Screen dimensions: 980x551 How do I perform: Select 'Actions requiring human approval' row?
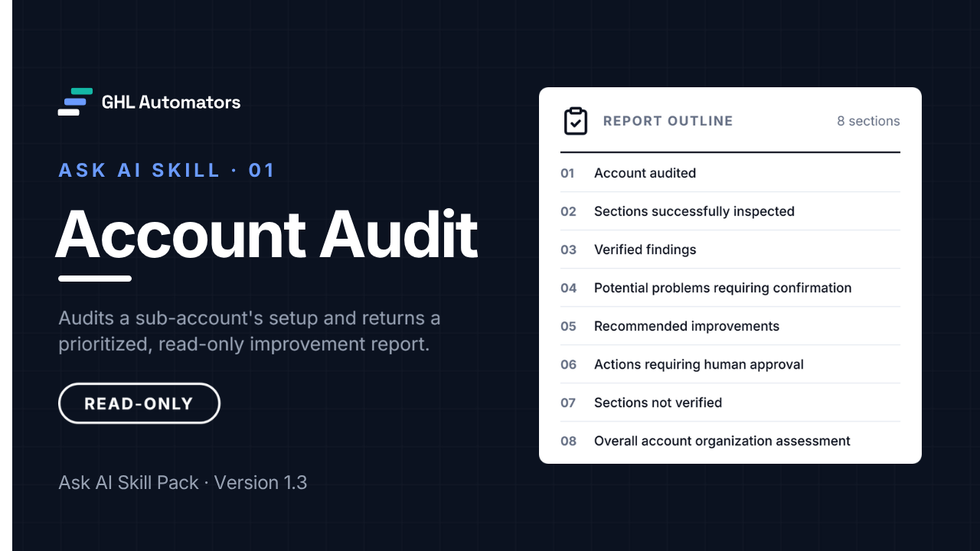[730, 364]
